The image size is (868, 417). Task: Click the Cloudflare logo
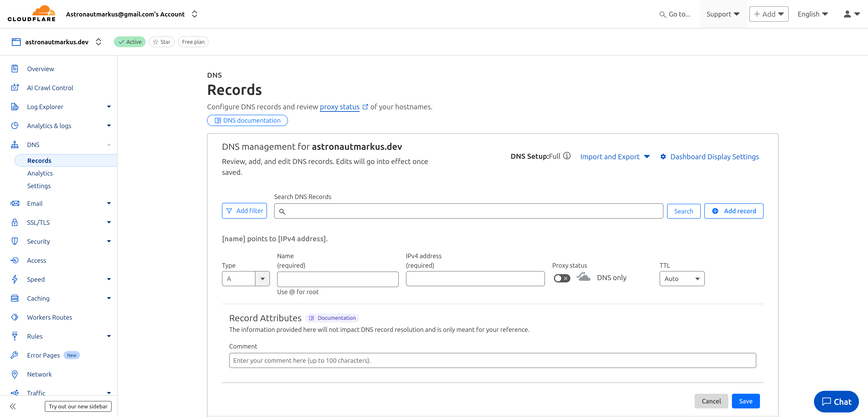point(31,14)
